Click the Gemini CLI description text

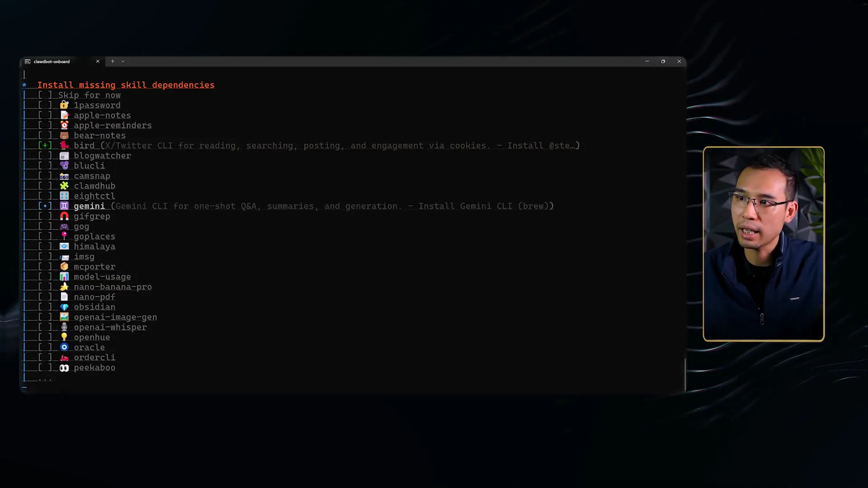click(332, 206)
